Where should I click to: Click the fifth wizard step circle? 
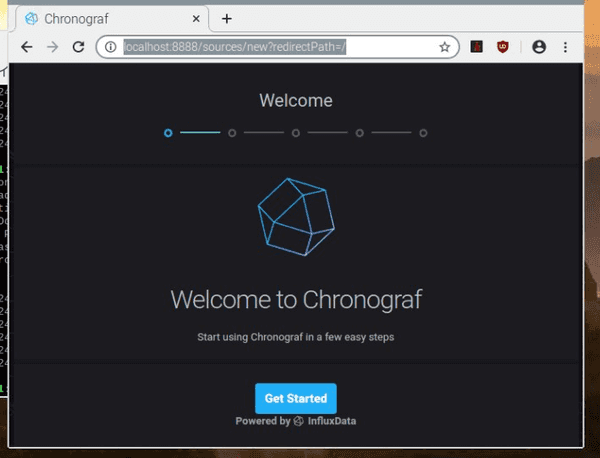coord(423,133)
